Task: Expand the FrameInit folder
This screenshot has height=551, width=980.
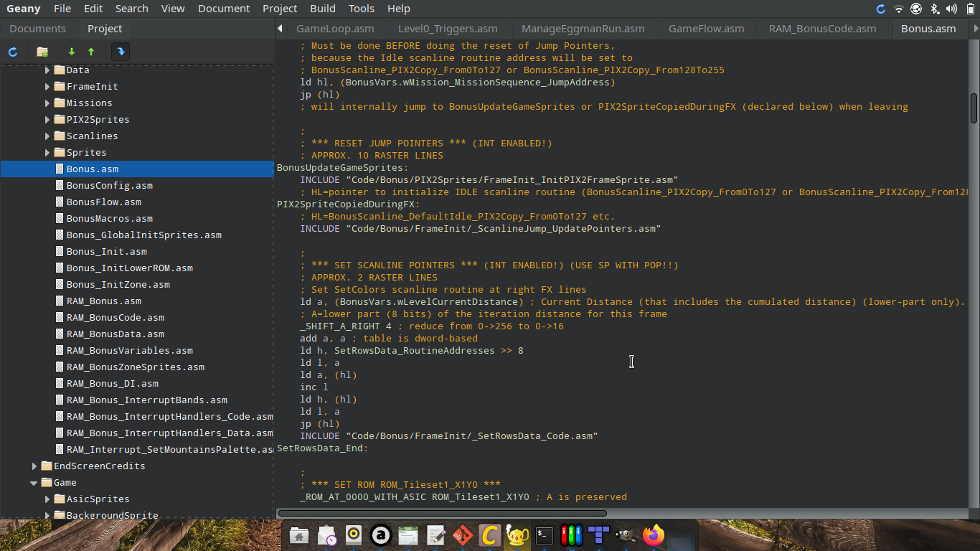Action: 47,86
